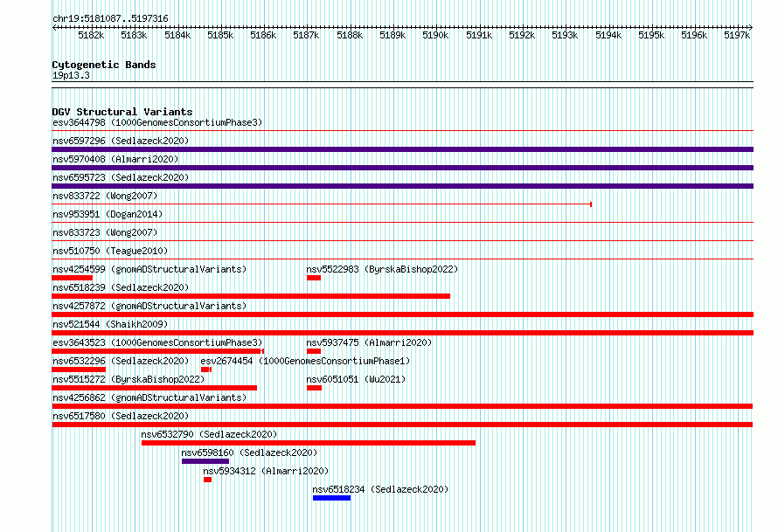Select the esv2674454 small red bar
Image resolution: width=778 pixels, height=532 pixels.
coord(206,370)
